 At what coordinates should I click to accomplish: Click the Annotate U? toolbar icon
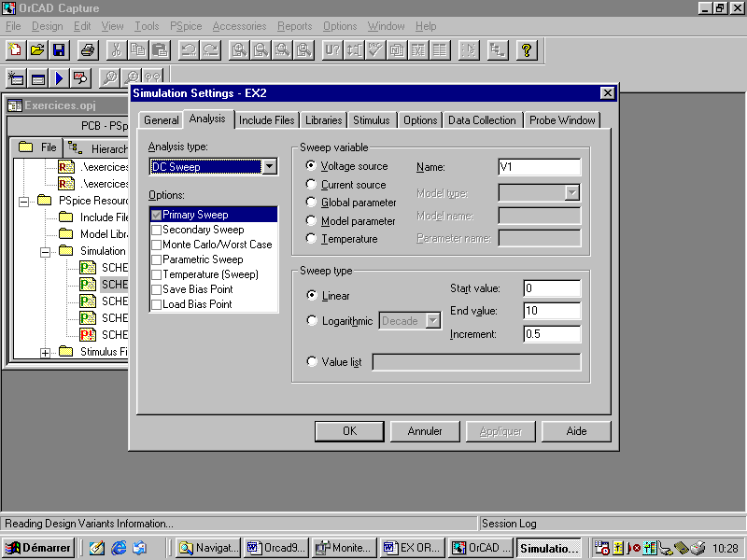tap(332, 50)
